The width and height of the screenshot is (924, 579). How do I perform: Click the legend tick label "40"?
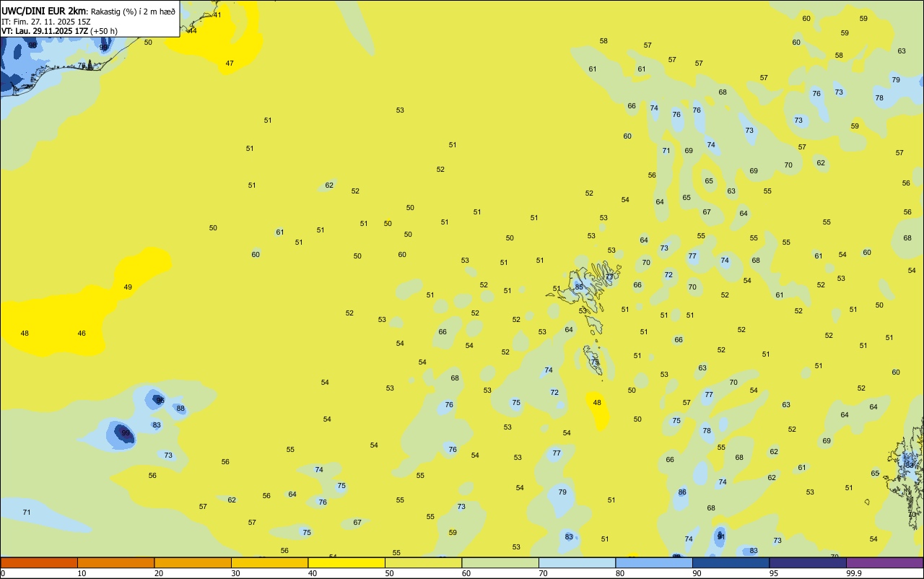(x=313, y=573)
